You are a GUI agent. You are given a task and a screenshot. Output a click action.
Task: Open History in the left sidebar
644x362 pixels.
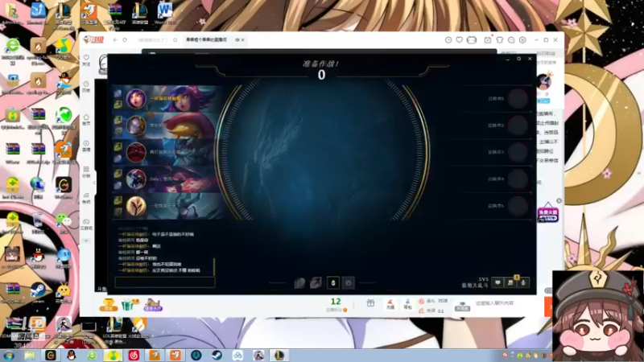86,87
